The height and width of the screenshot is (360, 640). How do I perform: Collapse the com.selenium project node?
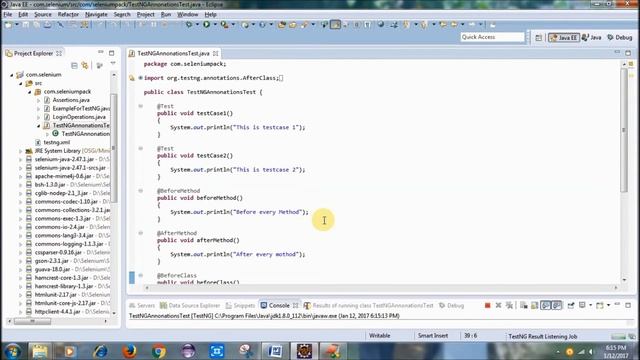(x=12, y=75)
